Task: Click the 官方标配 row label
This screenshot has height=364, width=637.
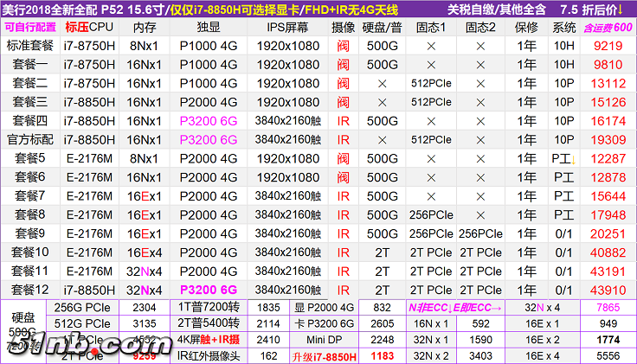Action: [x=29, y=139]
